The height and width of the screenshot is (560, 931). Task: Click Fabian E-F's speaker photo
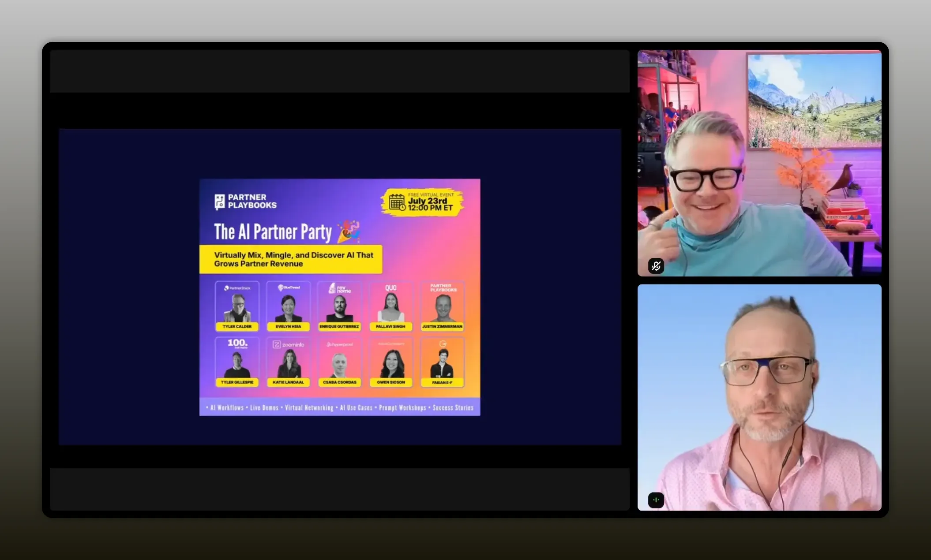(443, 363)
